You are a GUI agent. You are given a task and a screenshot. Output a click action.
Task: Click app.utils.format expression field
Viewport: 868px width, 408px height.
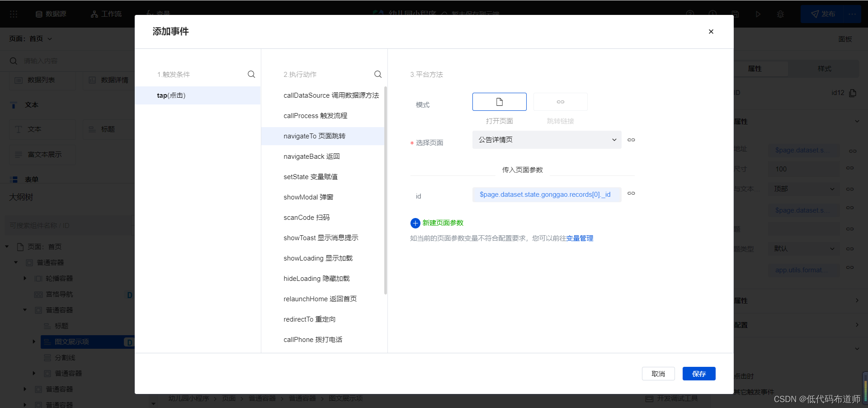[804, 270]
